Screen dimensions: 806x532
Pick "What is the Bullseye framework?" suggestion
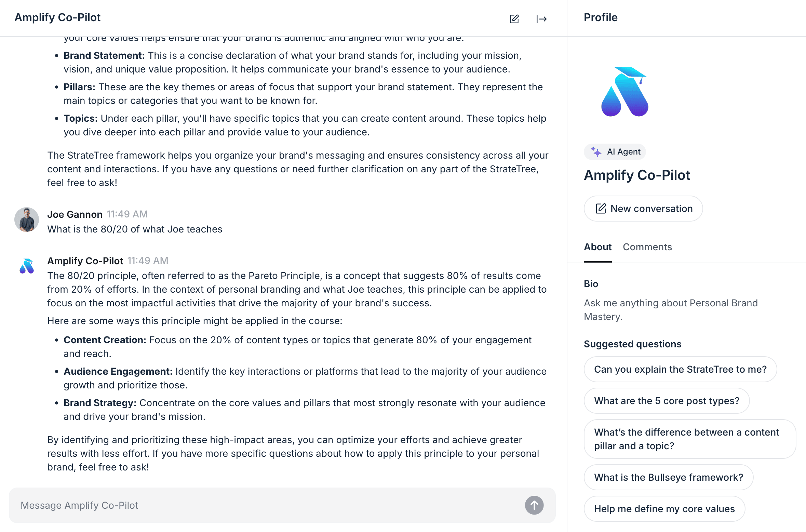tap(668, 477)
